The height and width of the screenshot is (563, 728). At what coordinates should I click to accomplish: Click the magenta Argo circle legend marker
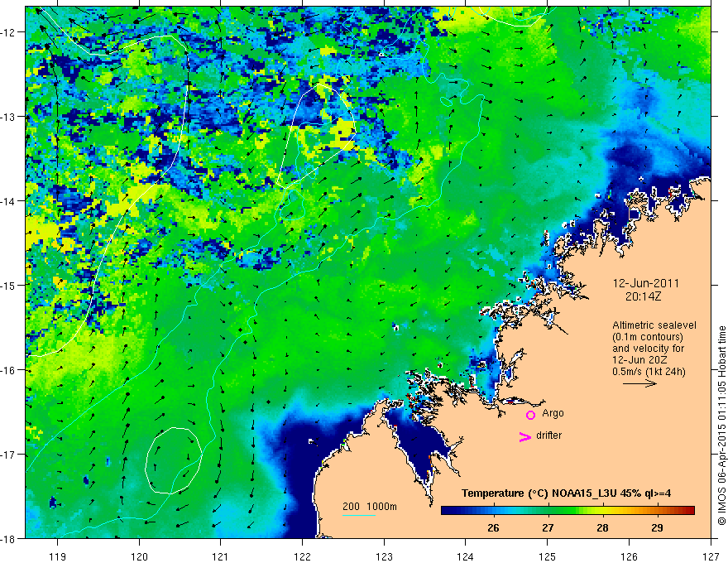tap(530, 416)
